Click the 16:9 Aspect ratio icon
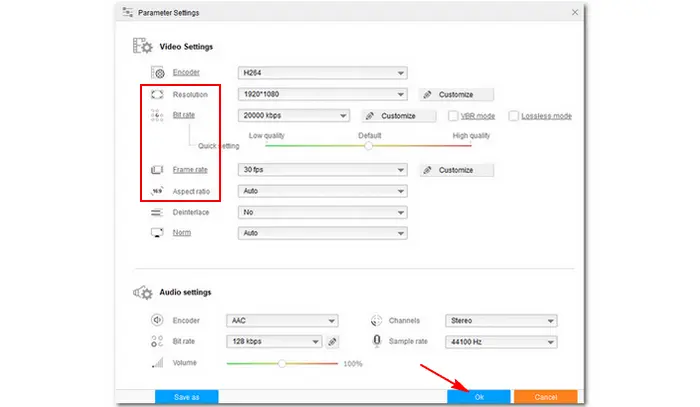This screenshot has height=407, width=700. (157, 190)
